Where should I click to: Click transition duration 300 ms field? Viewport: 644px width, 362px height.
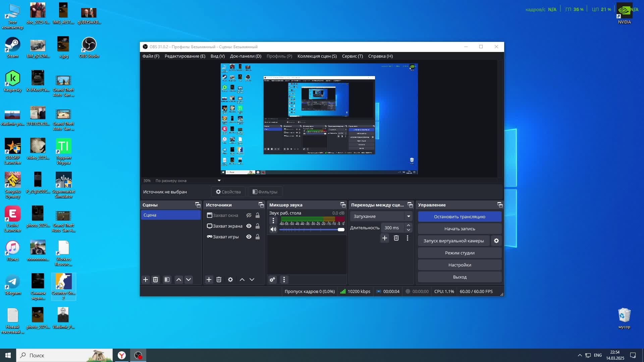click(x=392, y=228)
